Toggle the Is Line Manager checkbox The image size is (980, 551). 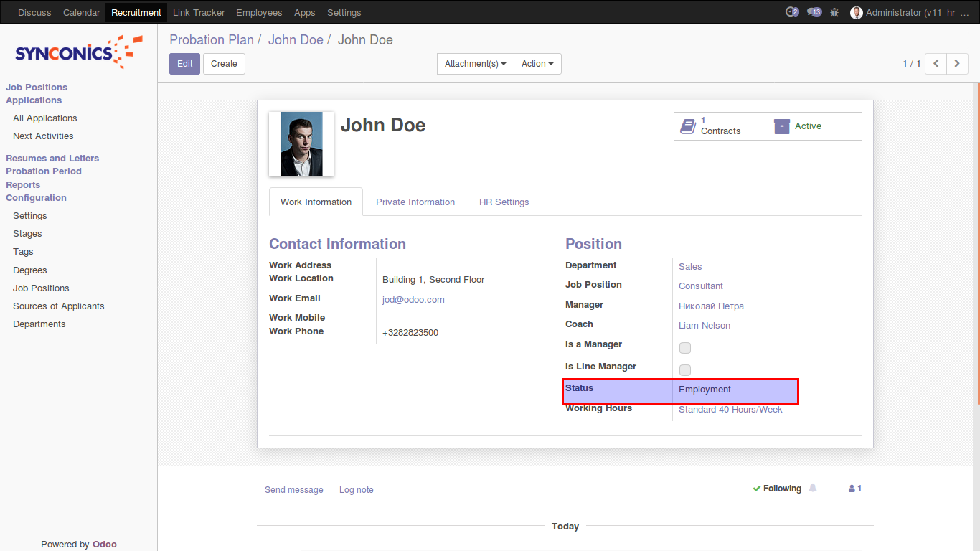coord(685,370)
